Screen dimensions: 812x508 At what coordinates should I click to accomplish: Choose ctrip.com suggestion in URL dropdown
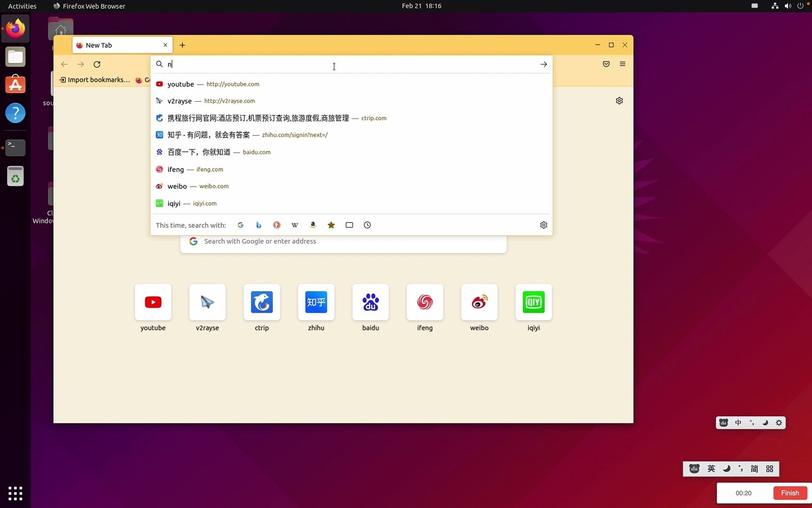[x=351, y=118]
